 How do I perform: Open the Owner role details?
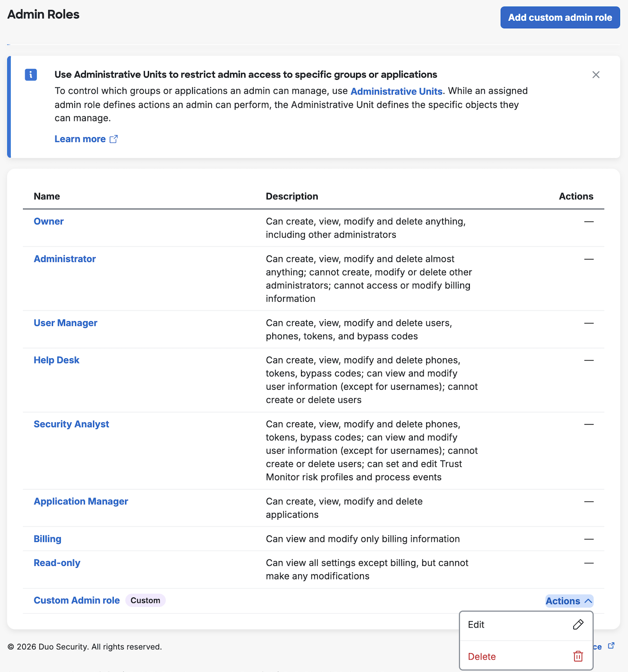point(49,221)
